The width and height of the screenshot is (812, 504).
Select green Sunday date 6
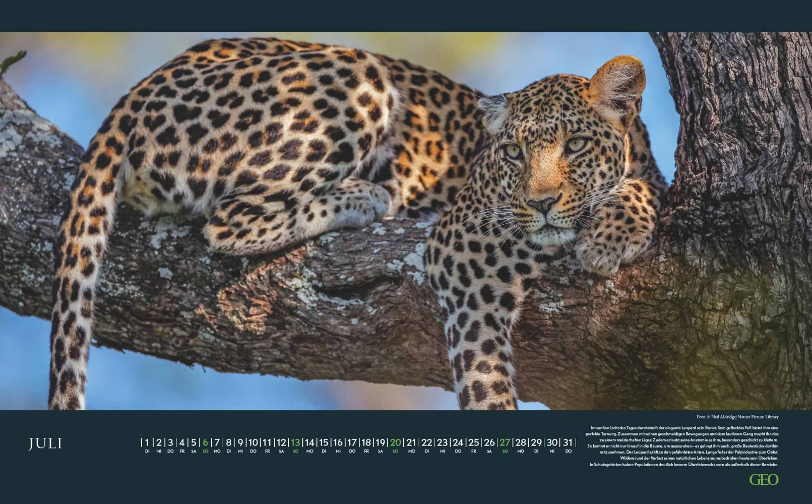205,443
